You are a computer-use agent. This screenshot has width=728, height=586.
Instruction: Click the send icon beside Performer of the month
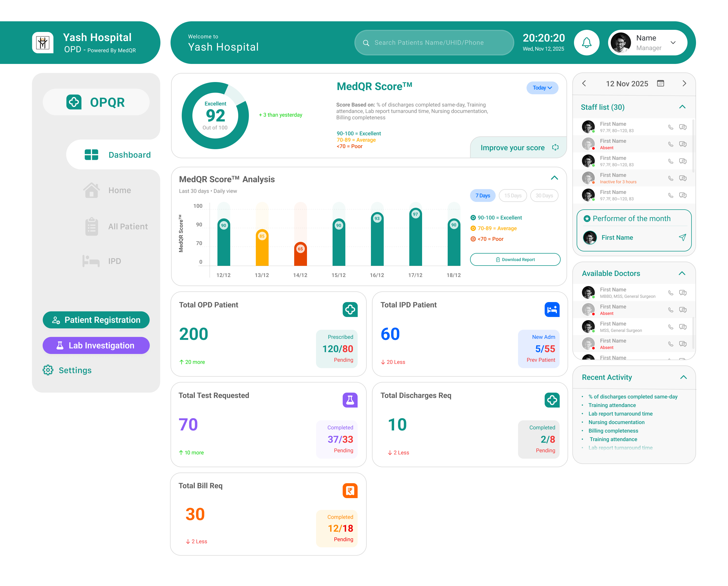(682, 237)
